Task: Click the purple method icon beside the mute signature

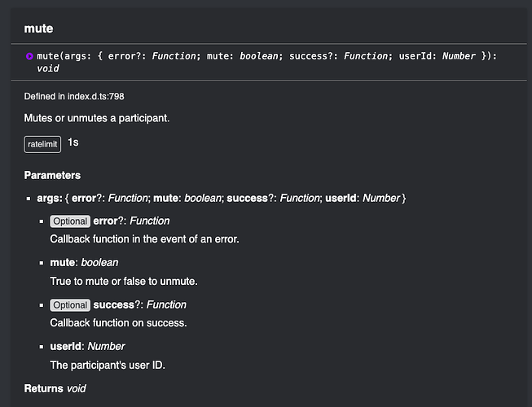Action: coord(30,57)
